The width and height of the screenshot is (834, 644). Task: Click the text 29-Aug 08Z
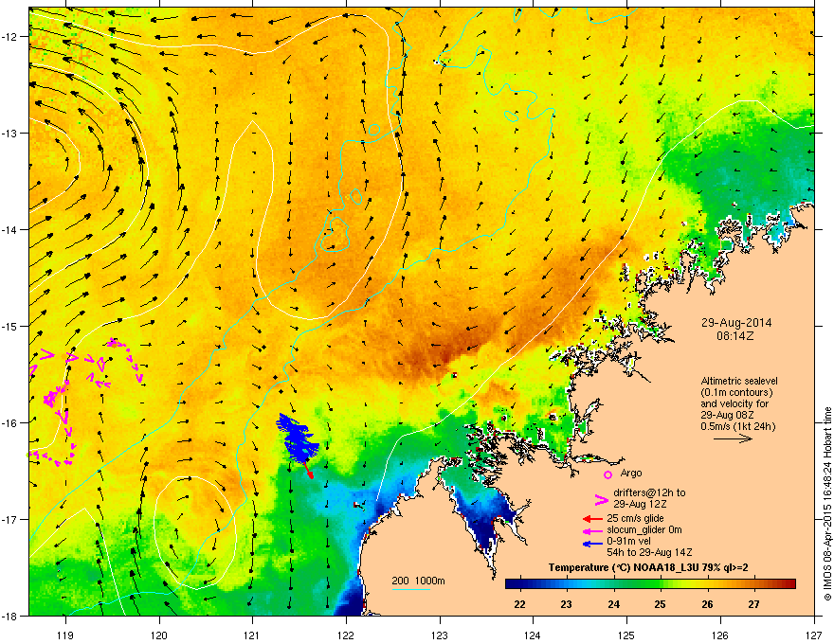[727, 415]
